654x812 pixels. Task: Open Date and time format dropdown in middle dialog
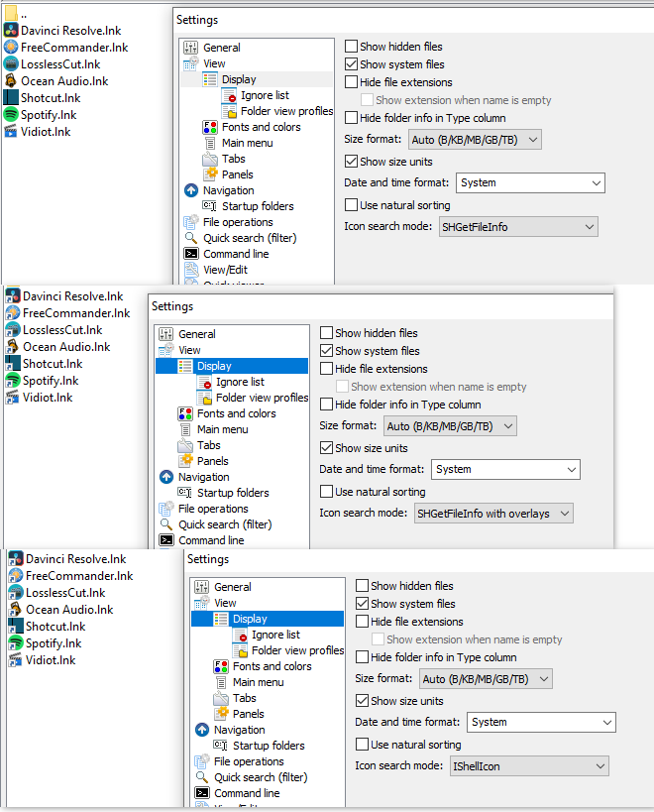[505, 469]
